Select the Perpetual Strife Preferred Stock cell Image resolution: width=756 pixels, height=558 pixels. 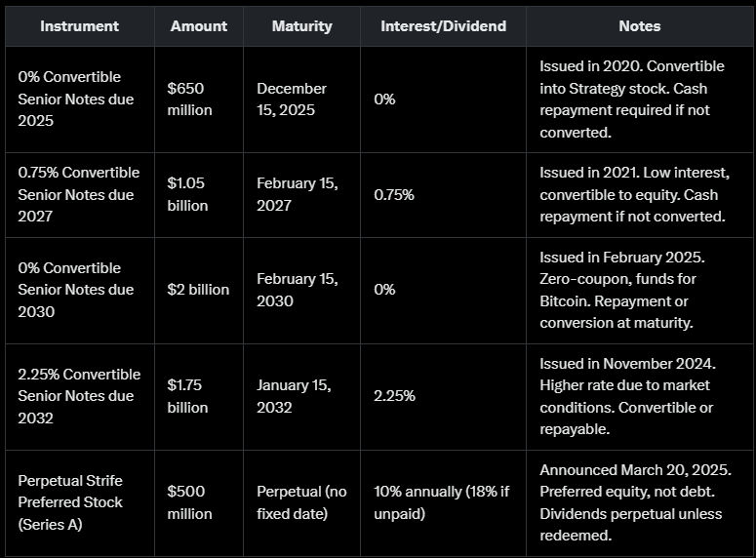point(70,502)
